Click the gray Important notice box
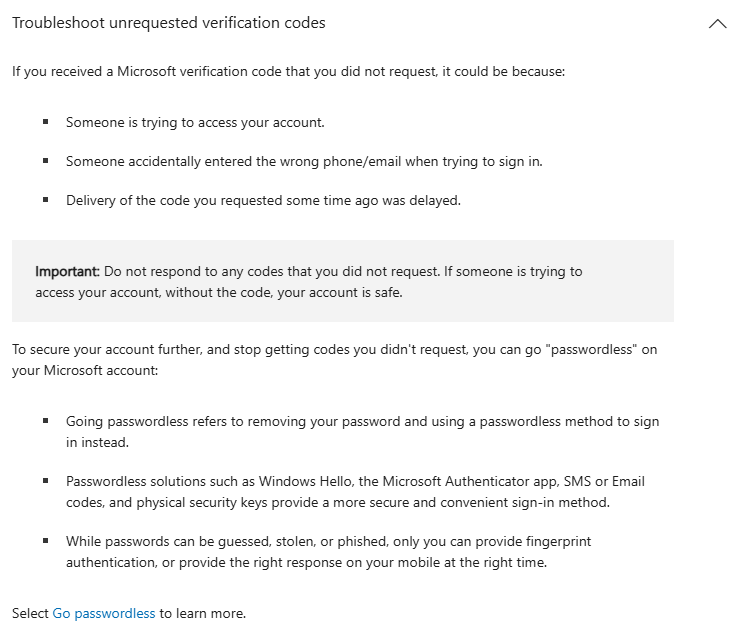Image resolution: width=735 pixels, height=639 pixels. pyautogui.click(x=500, y=305)
